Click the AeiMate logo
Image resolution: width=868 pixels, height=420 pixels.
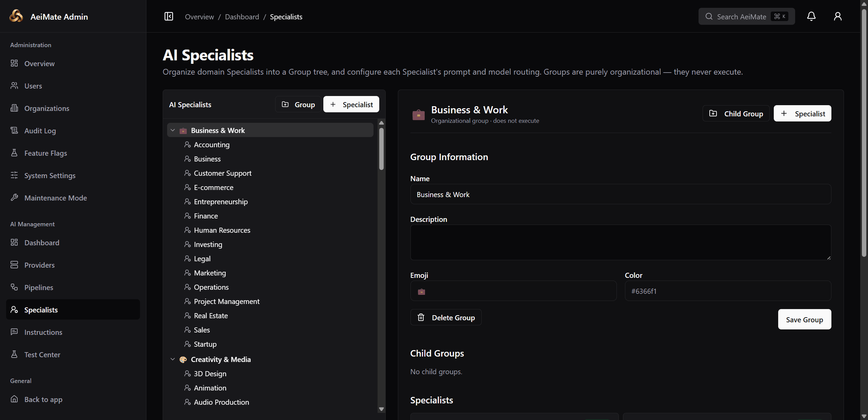pyautogui.click(x=16, y=16)
